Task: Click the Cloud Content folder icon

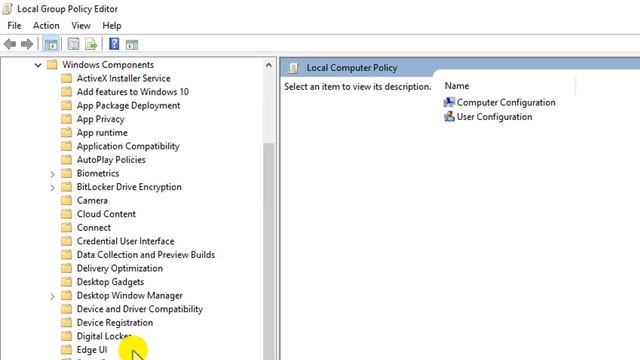Action: click(66, 214)
